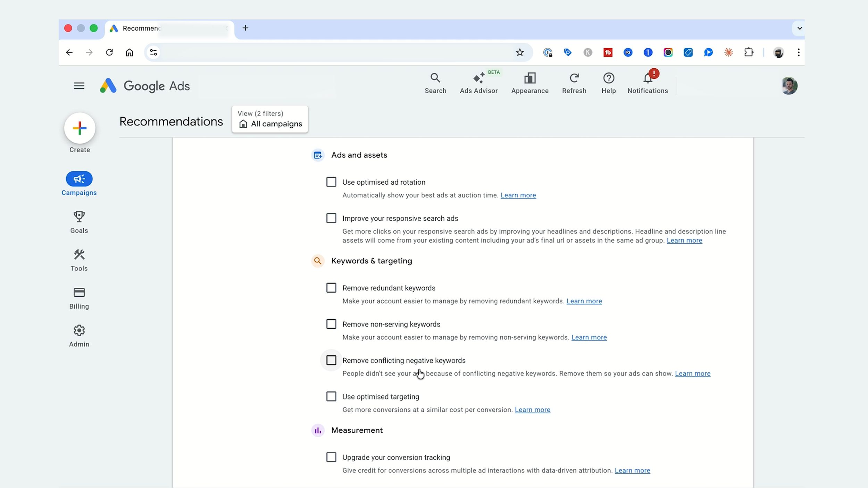
Task: Open the site information icon in address bar
Action: (x=153, y=52)
